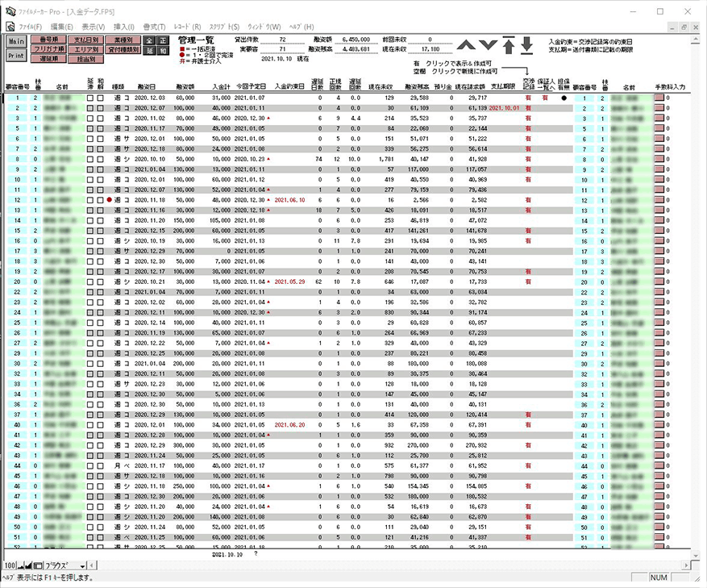Sort by フリガナ順 button
The image size is (707, 588).
point(48,48)
